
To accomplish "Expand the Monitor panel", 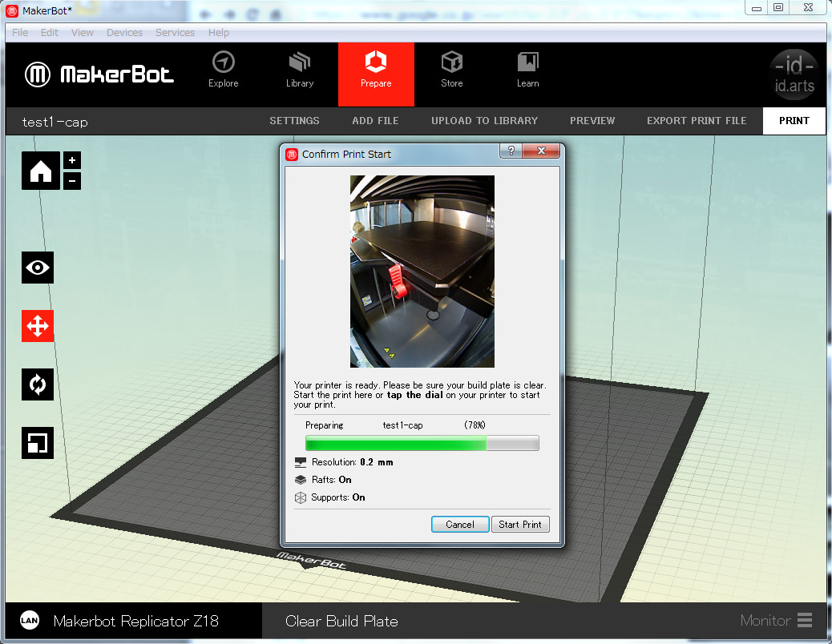I will click(776, 620).
